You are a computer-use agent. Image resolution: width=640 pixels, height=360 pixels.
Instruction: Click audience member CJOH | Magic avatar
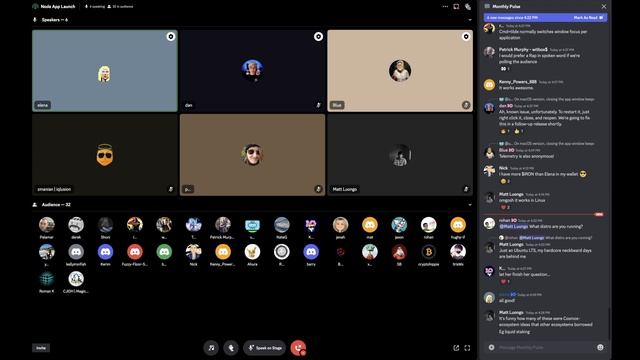pyautogui.click(x=76, y=279)
